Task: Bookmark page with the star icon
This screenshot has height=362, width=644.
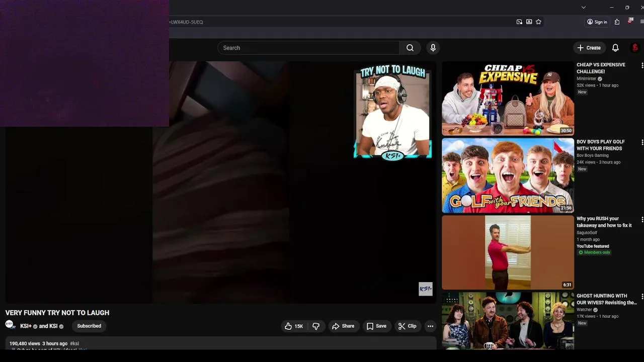Action: (x=538, y=22)
